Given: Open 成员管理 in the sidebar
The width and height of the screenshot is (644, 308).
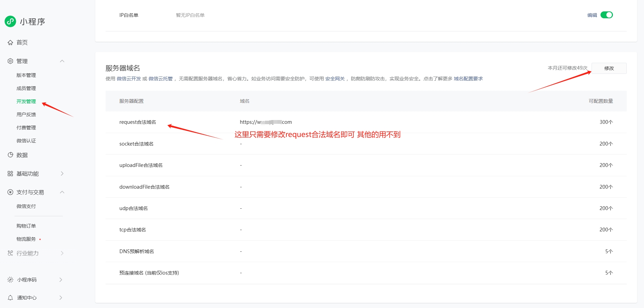Looking at the screenshot, I should tap(26, 88).
